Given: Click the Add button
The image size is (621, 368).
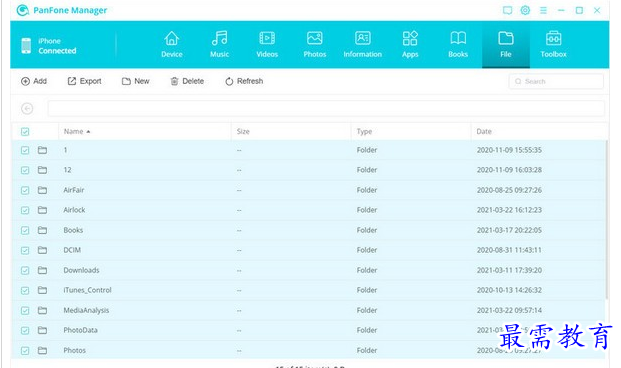Looking at the screenshot, I should [x=34, y=81].
